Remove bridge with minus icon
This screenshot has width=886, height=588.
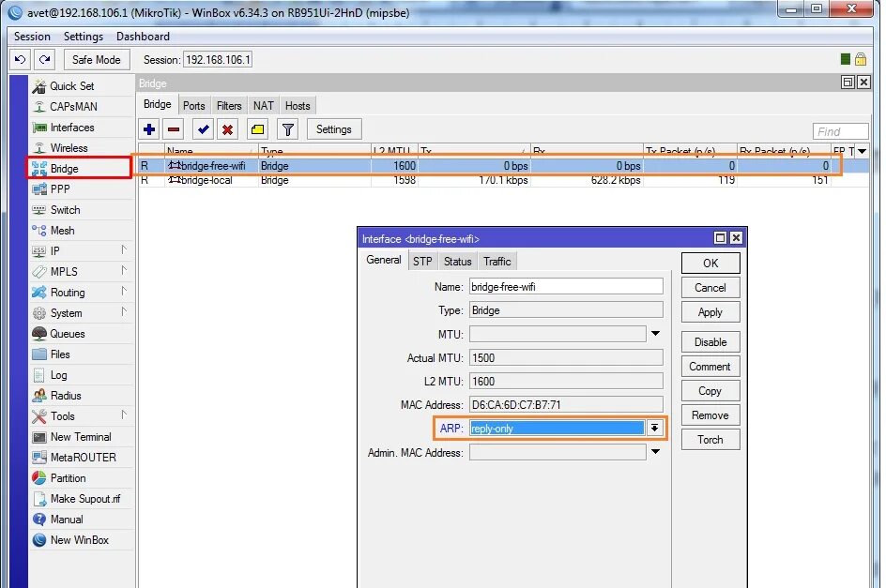[x=174, y=129]
